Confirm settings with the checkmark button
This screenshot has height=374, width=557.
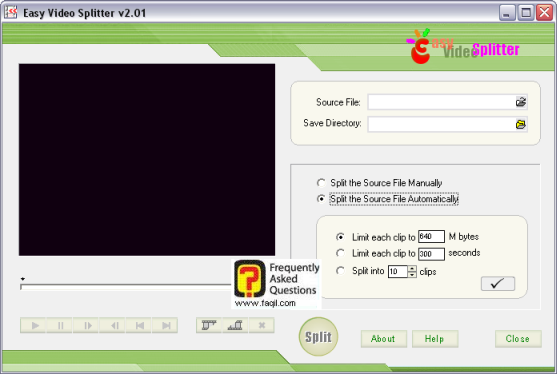[498, 283]
